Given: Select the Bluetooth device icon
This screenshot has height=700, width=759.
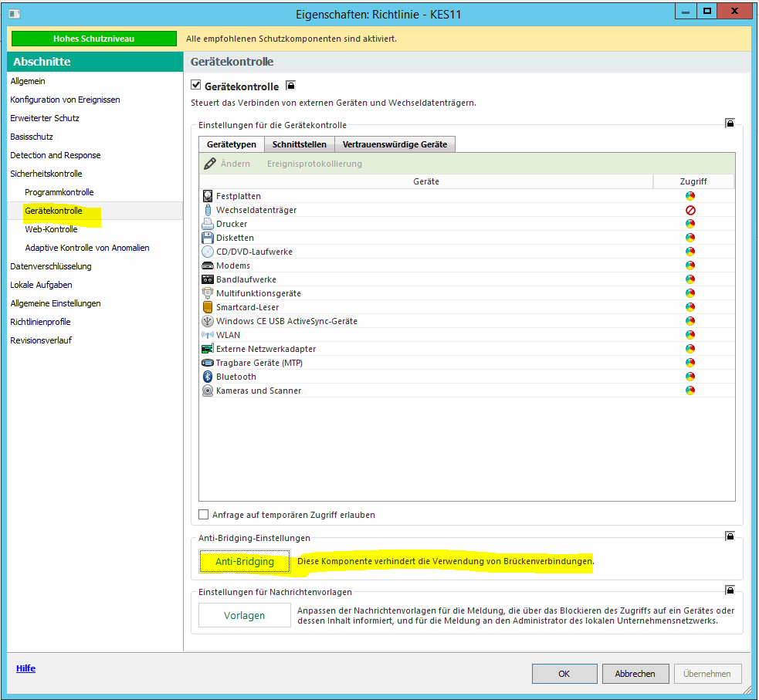Looking at the screenshot, I should click(207, 377).
